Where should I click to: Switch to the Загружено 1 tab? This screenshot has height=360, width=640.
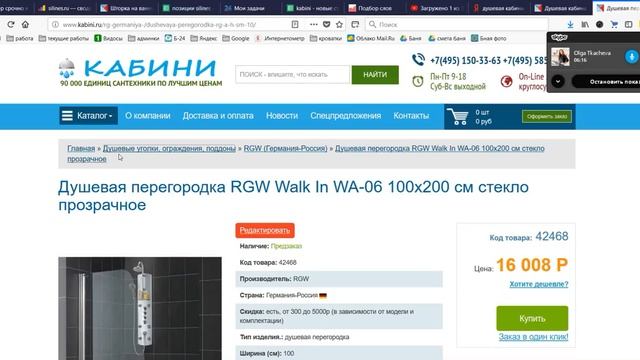click(x=436, y=8)
